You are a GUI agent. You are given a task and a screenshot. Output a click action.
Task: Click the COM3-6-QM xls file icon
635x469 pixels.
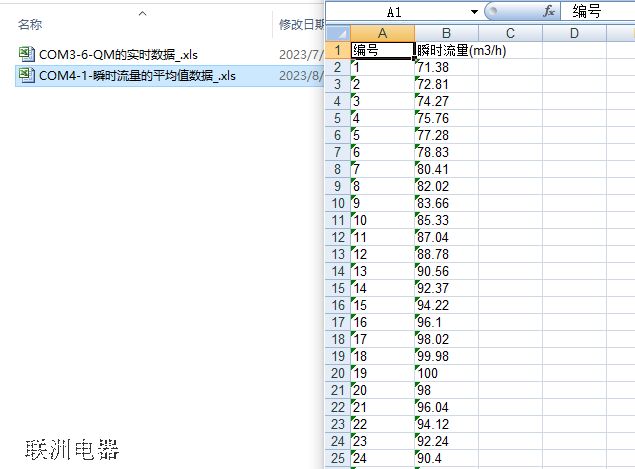point(26,54)
